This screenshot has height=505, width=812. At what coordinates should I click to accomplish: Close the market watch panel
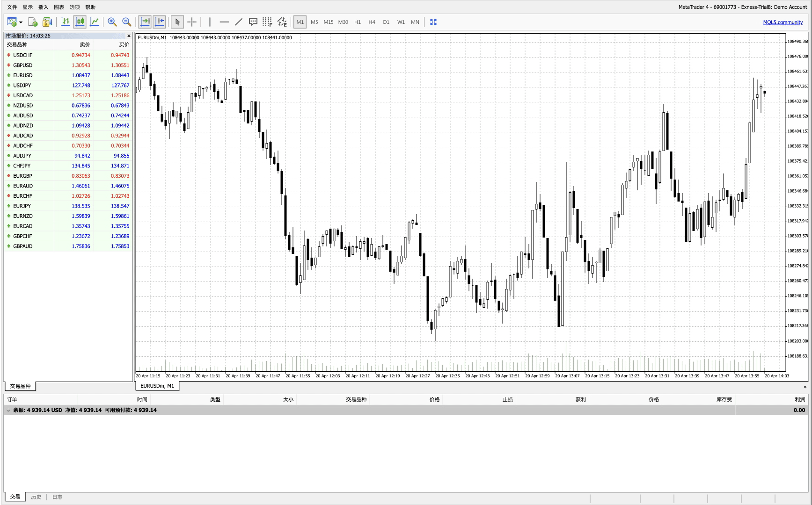click(129, 36)
